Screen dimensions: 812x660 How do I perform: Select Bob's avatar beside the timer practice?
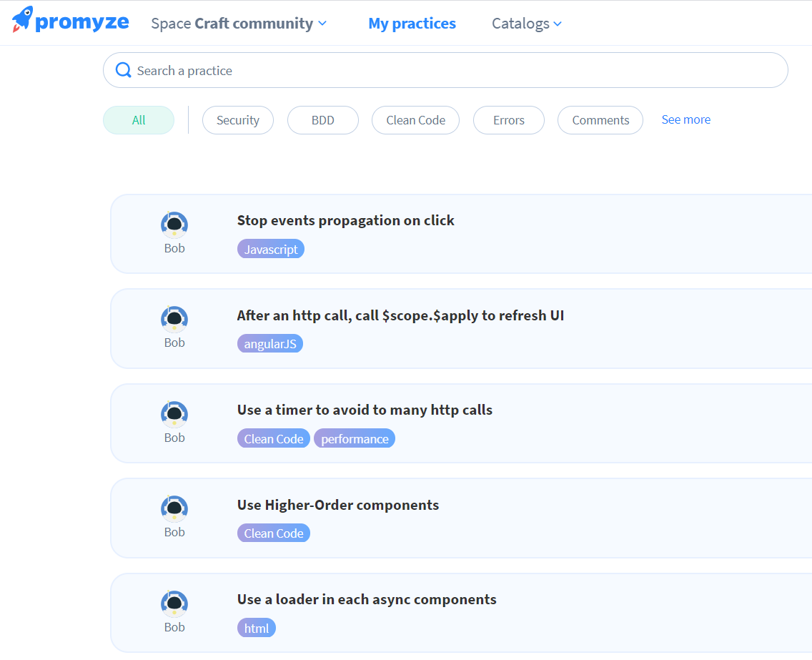point(174,413)
